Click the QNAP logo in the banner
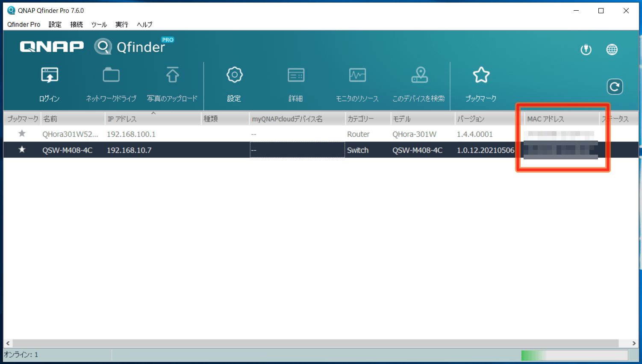 coord(52,47)
